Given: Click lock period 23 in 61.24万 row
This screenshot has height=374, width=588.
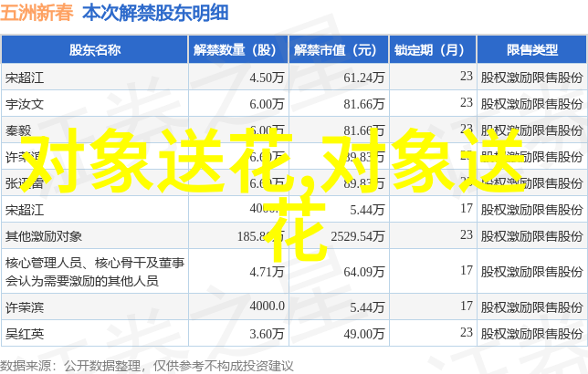Looking at the screenshot, I should pos(467,76).
